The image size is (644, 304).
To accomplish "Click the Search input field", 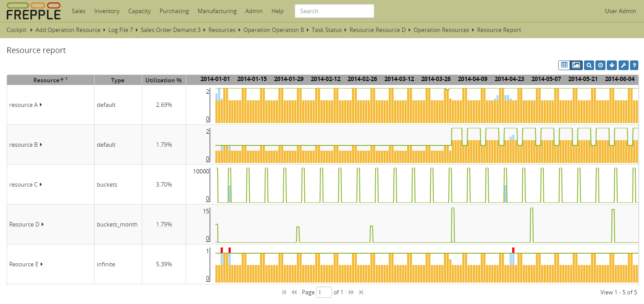I will click(334, 11).
